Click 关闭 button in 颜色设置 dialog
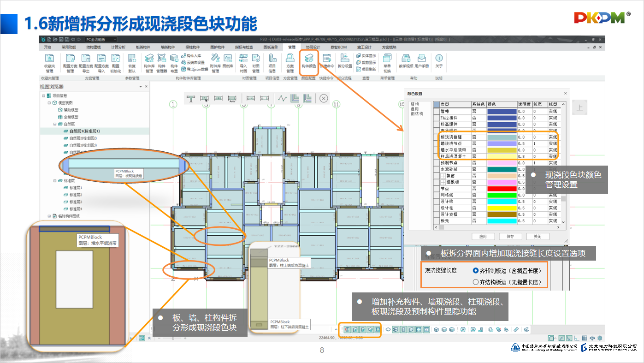644x363 pixels. [538, 236]
